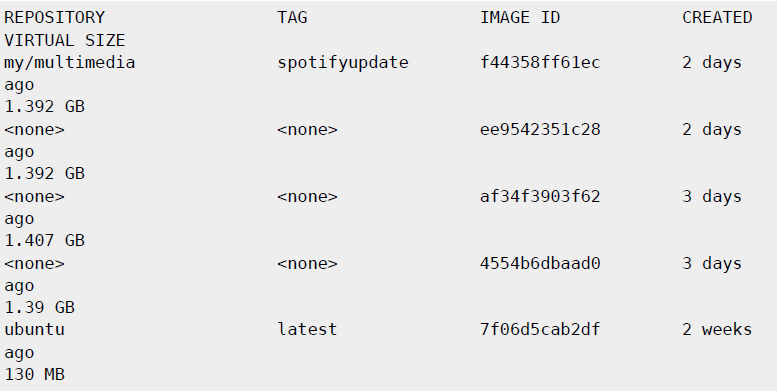Screen dimensions: 777x392
Task: Click the latest tag text
Action: [x=307, y=330]
